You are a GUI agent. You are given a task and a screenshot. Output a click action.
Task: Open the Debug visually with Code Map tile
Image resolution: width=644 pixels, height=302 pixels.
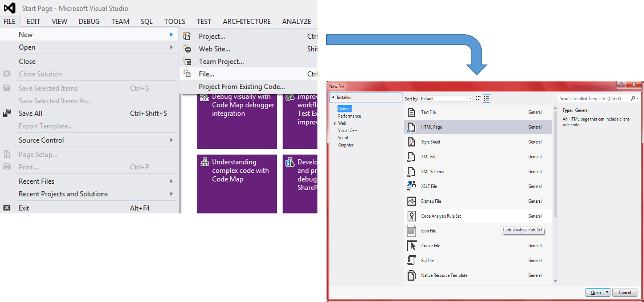point(237,121)
